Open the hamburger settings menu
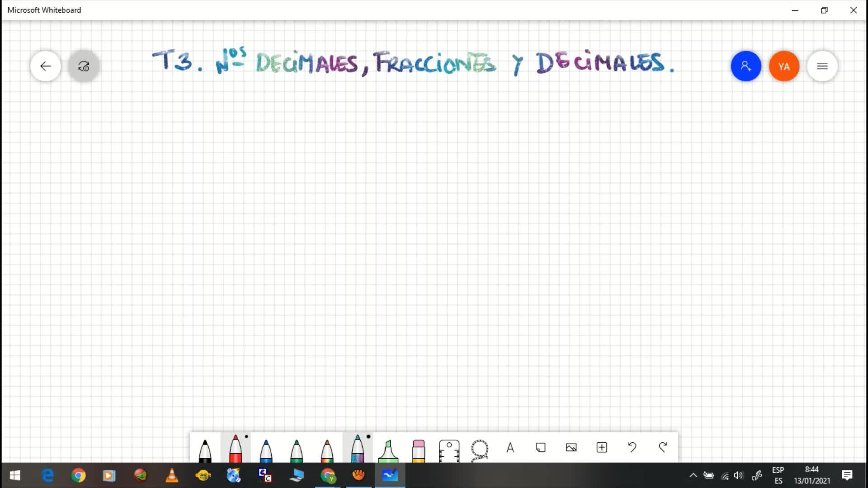Viewport: 868px width, 488px height. click(822, 66)
